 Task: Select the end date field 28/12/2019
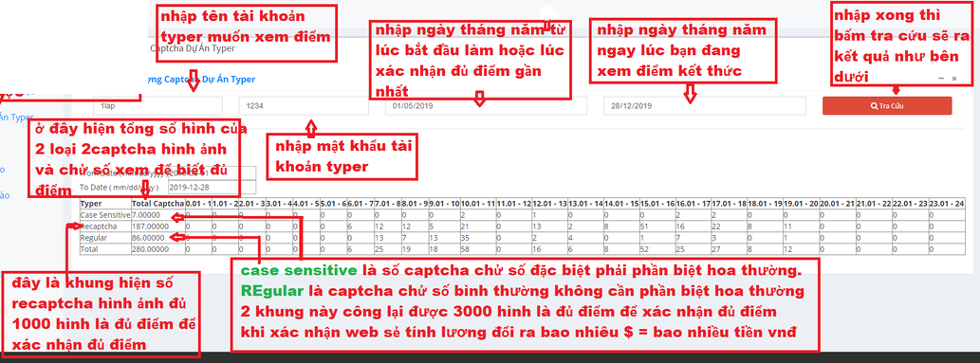[705, 106]
